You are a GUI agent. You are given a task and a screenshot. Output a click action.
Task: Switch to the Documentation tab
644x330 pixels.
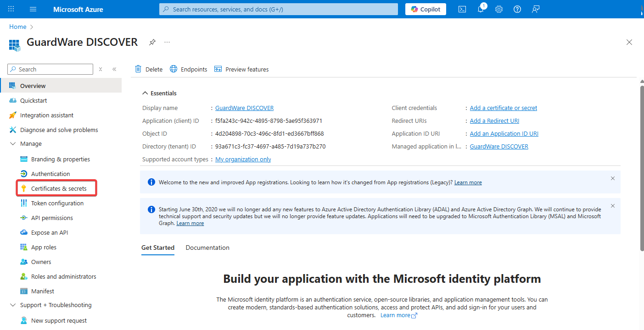[x=207, y=247]
